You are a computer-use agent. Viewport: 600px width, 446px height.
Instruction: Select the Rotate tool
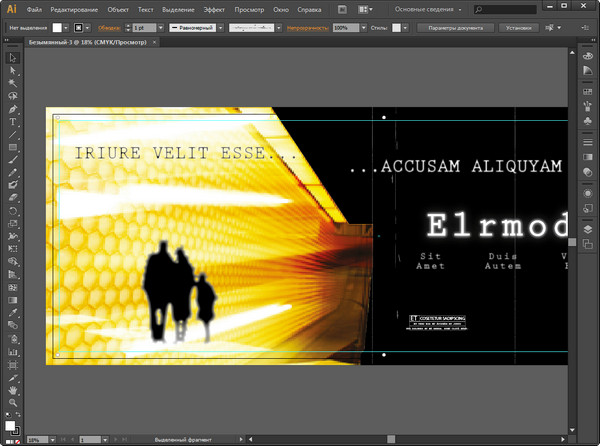(13, 211)
